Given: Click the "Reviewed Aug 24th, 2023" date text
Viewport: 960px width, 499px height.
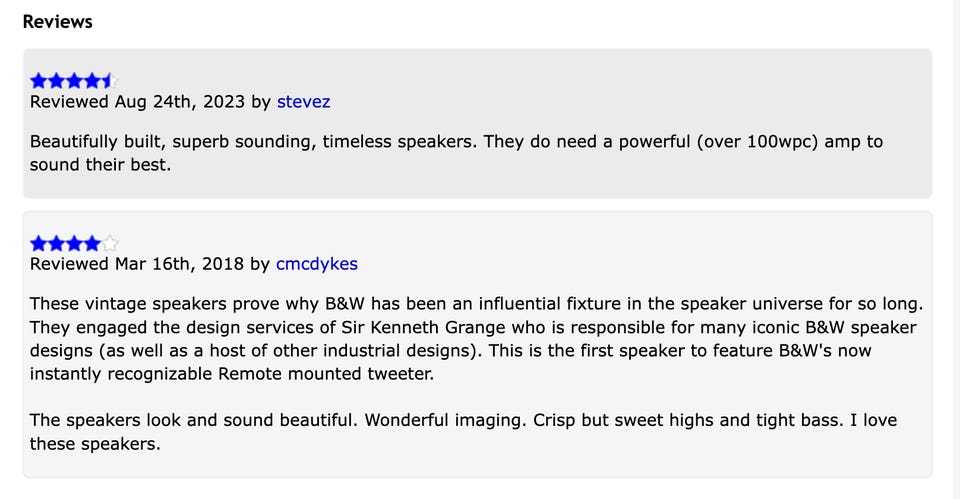Looking at the screenshot, I should pyautogui.click(x=138, y=102).
